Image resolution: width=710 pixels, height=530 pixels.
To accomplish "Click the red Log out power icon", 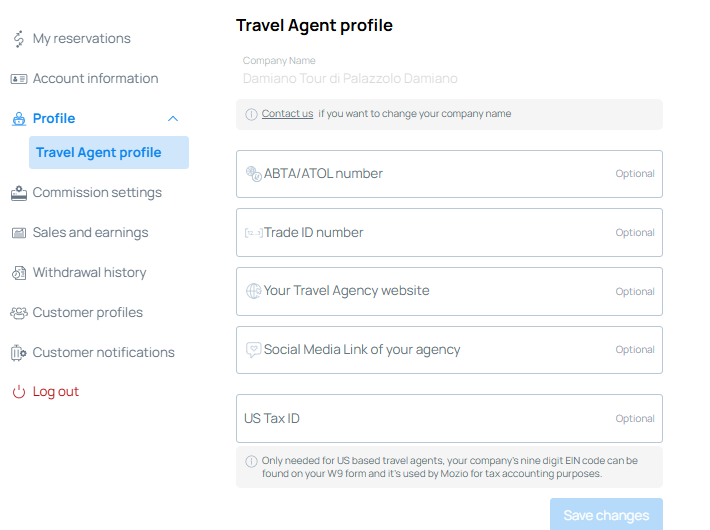I will tap(19, 392).
